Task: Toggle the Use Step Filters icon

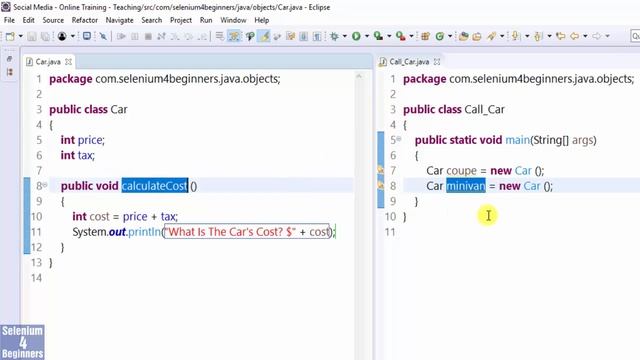Action: [234, 36]
